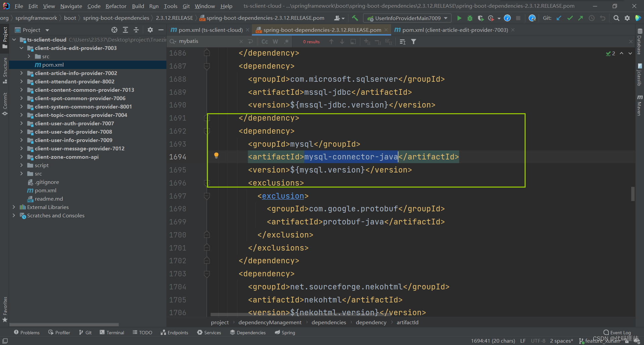The width and height of the screenshot is (644, 345).
Task: Click the exclusion tag link on line 1697
Action: click(283, 196)
